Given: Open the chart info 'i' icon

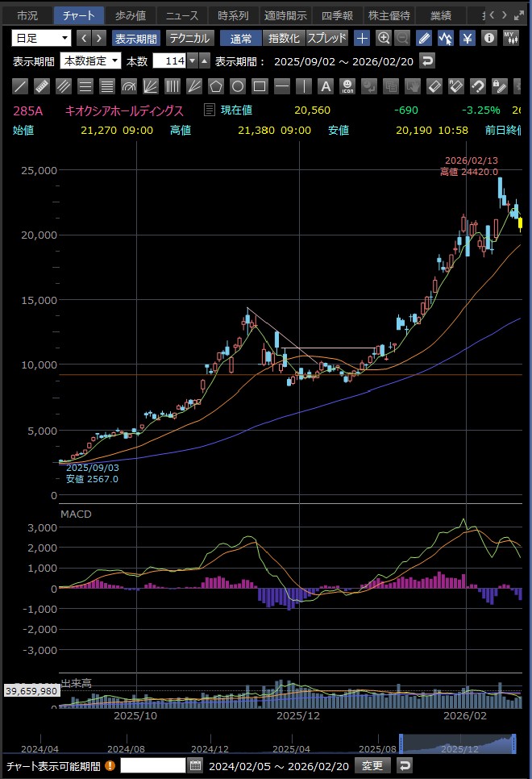Looking at the screenshot, I should point(488,38).
